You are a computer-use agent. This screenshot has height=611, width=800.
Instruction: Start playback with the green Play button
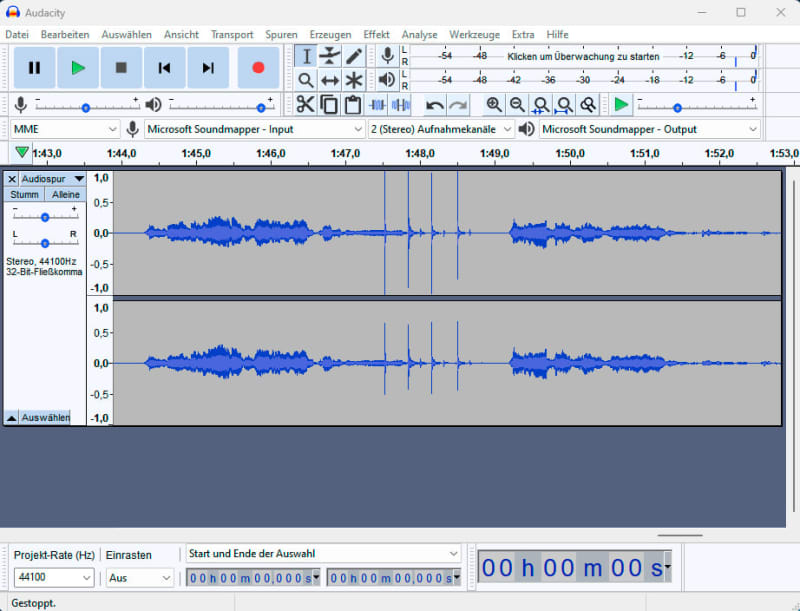point(78,68)
